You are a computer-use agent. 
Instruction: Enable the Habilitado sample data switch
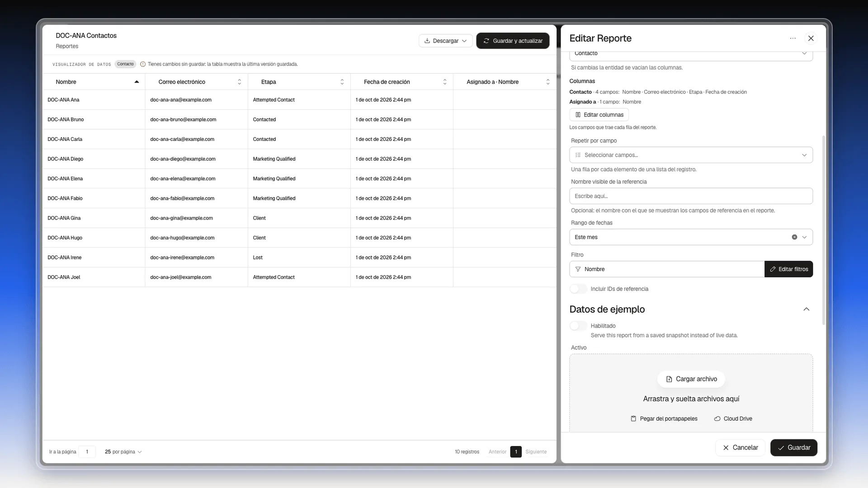[578, 326]
